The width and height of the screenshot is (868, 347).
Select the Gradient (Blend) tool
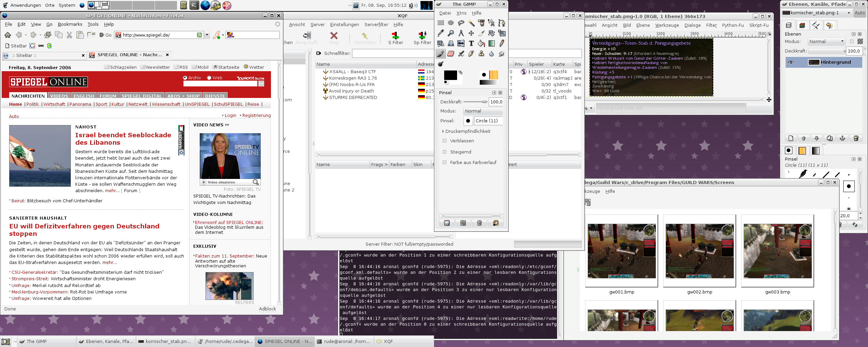(491, 43)
